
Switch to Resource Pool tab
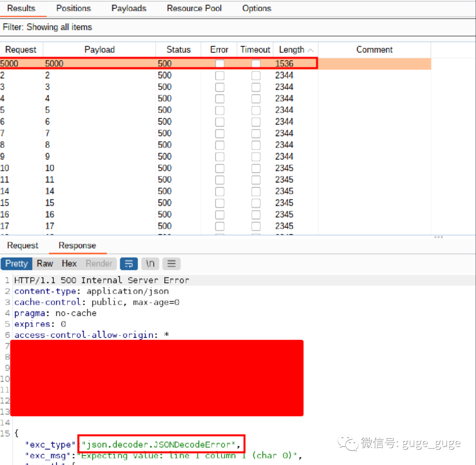(x=194, y=8)
